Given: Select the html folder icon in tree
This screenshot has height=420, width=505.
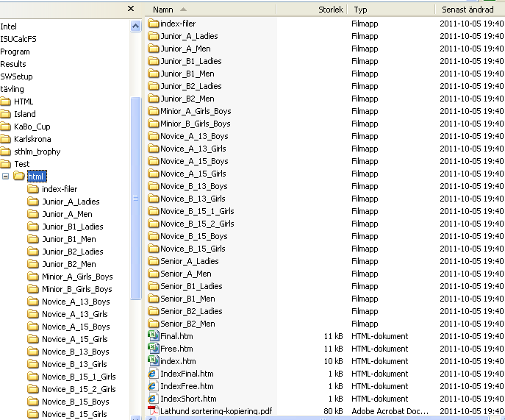Looking at the screenshot, I should 19,176.
